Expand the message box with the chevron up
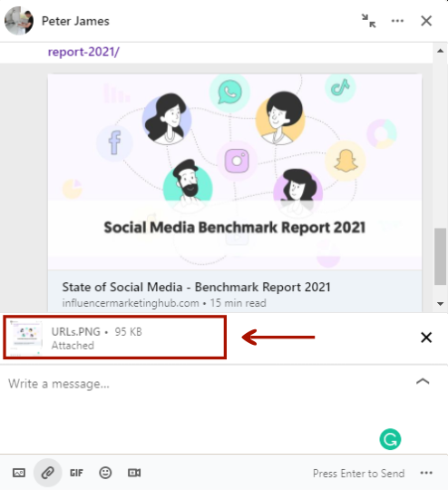This screenshot has width=448, height=490. point(423,381)
